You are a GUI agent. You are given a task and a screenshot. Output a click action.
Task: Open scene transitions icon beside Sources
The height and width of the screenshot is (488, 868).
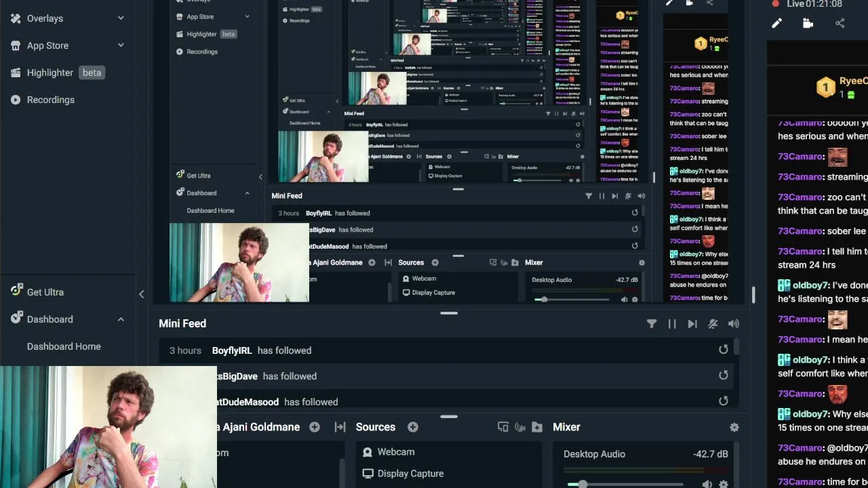point(340,427)
